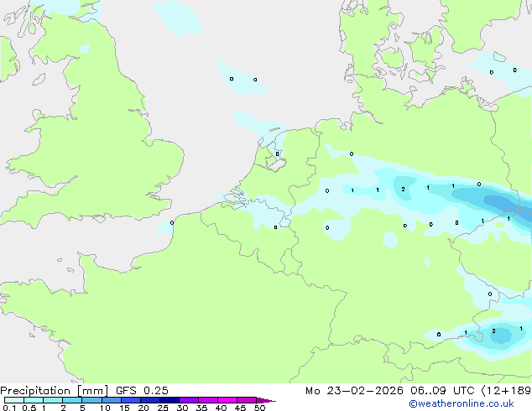Image resolution: width=532 pixels, height=411 pixels.
Task: Click the '40' legend scale label
Action: pos(221,408)
